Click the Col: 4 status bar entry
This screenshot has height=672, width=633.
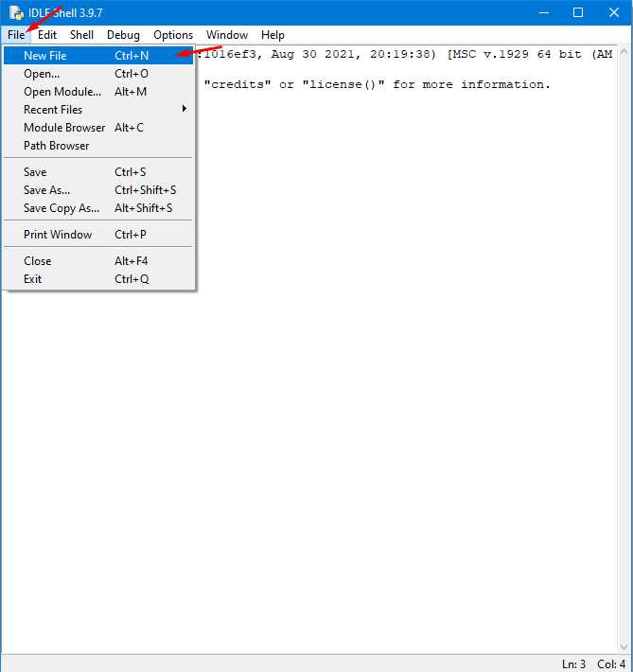click(611, 663)
